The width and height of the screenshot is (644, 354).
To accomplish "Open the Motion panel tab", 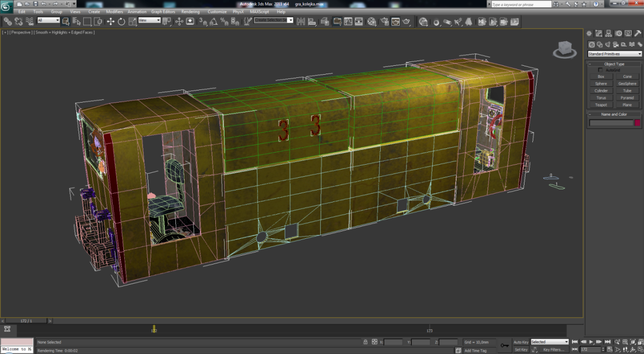I will pyautogui.click(x=619, y=34).
